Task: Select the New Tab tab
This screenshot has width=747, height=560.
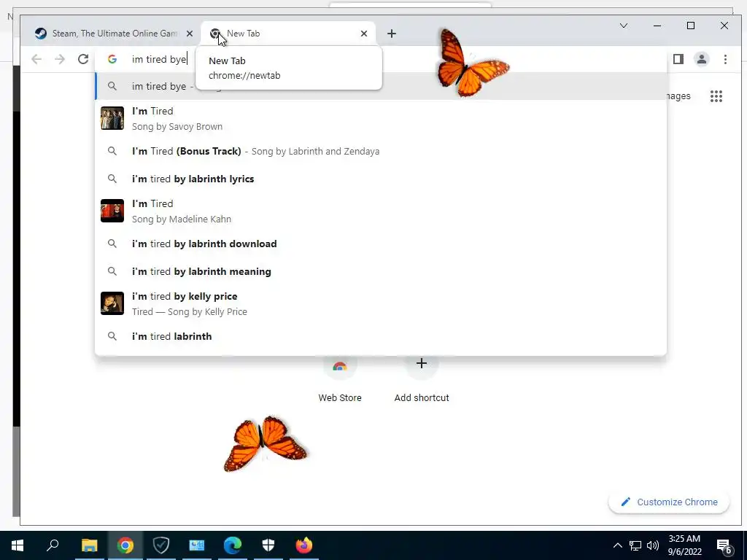Action: [x=287, y=34]
